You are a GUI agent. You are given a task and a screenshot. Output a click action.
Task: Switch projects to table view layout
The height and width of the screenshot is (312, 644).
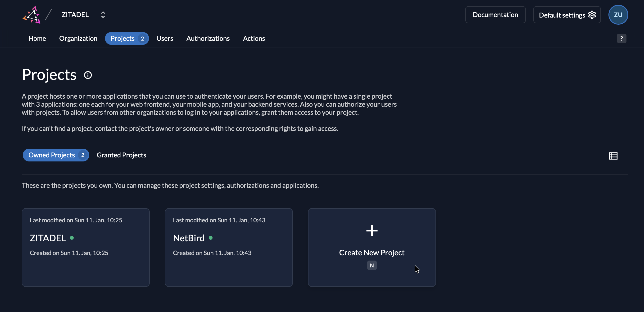pos(613,156)
